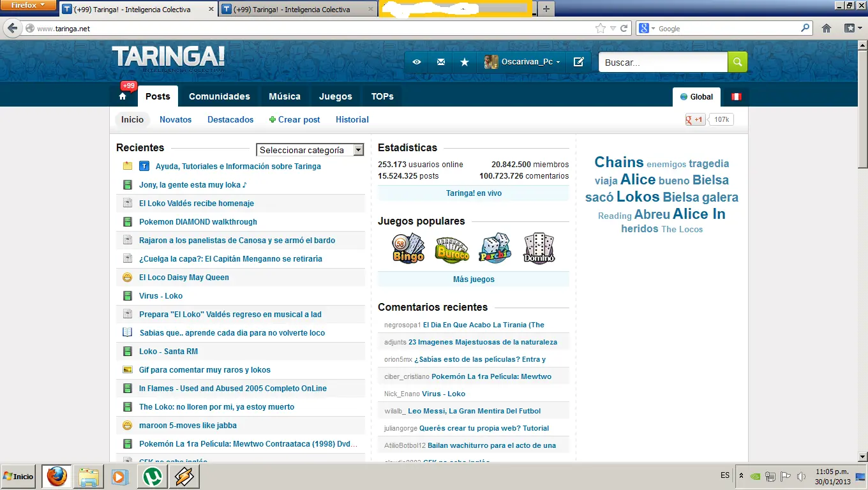868x490 pixels.
Task: Open Firefox from the taskbar
Action: [57, 477]
